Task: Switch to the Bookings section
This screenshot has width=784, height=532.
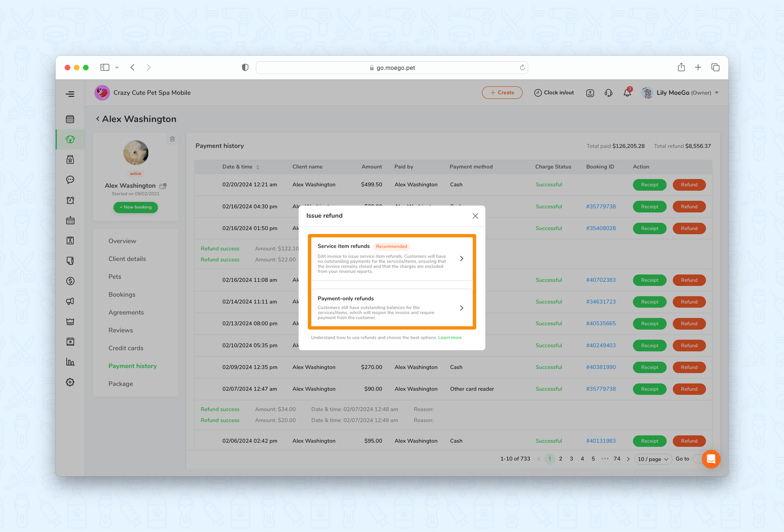Action: (122, 294)
